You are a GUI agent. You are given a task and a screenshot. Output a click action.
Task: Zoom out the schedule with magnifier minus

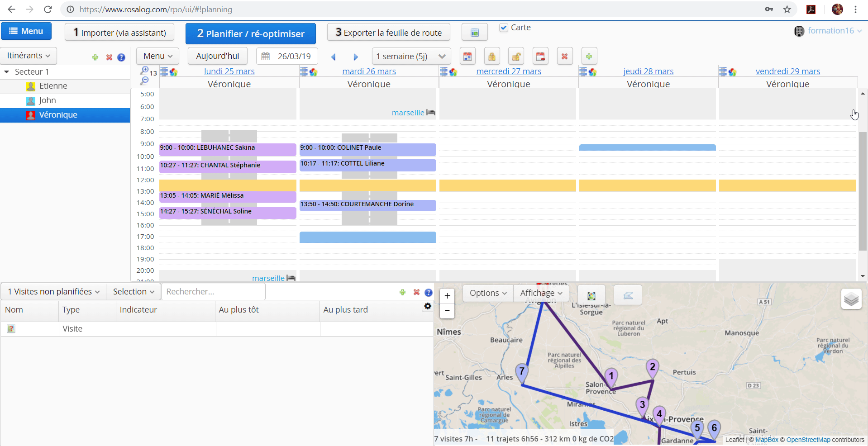click(x=144, y=81)
